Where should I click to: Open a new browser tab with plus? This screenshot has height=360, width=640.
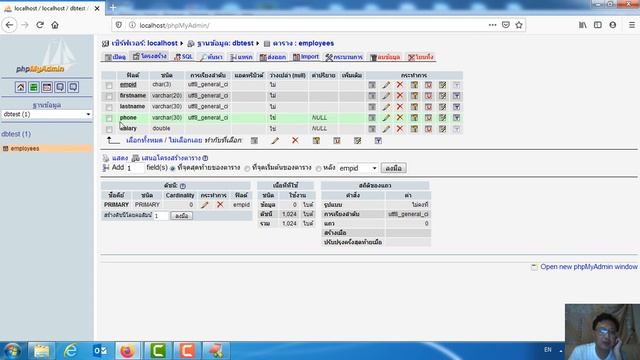pos(113,7)
